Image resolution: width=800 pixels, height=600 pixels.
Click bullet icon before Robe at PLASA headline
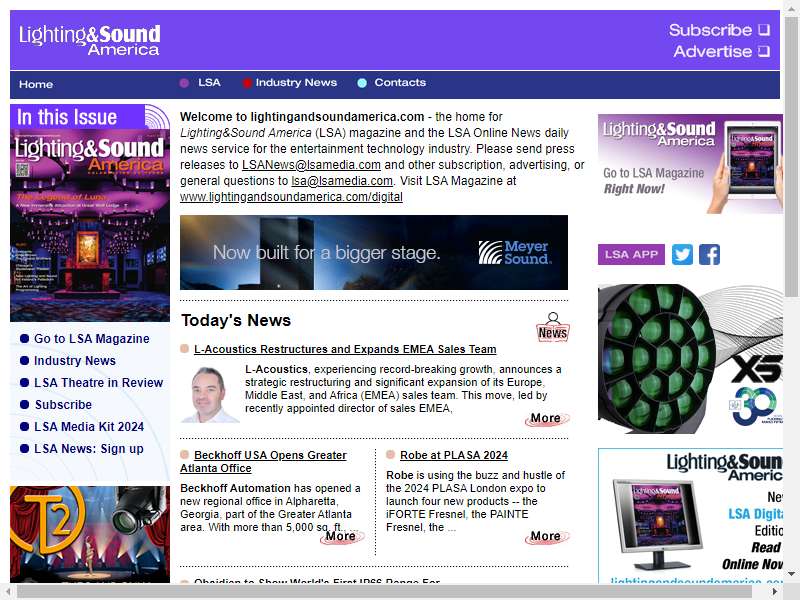390,454
